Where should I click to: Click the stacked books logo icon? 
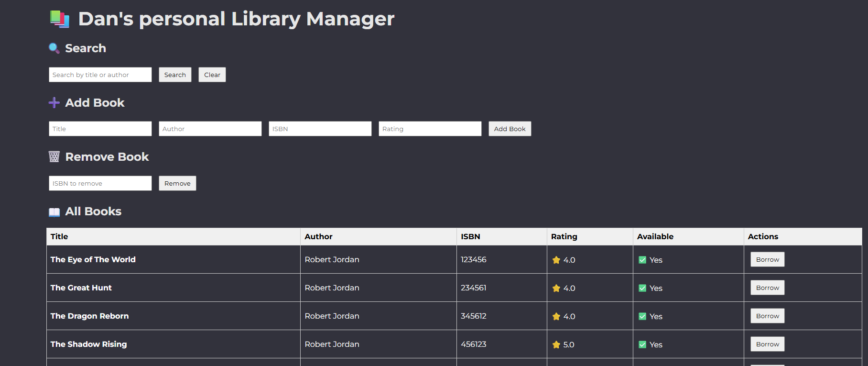click(x=60, y=19)
